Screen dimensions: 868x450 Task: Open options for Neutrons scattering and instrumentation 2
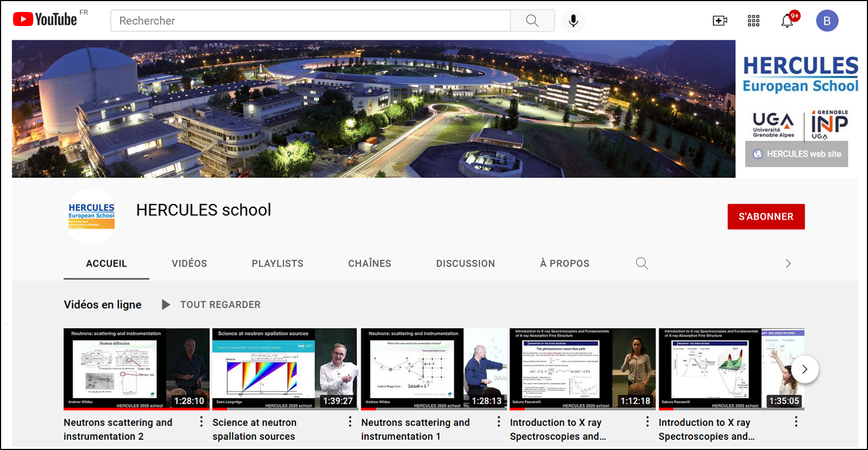pos(201,422)
